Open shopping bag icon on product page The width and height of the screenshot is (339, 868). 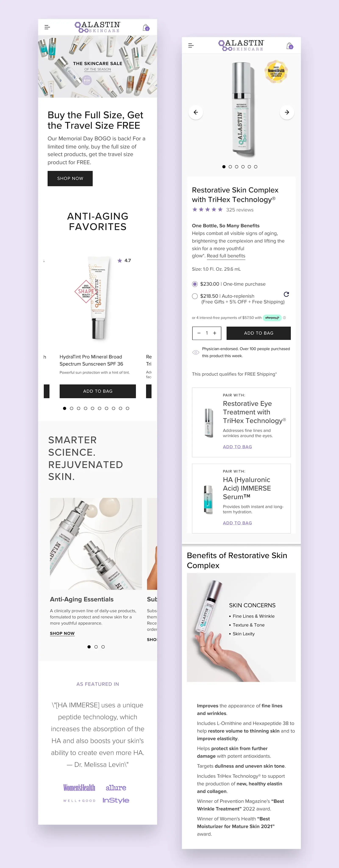[x=289, y=46]
